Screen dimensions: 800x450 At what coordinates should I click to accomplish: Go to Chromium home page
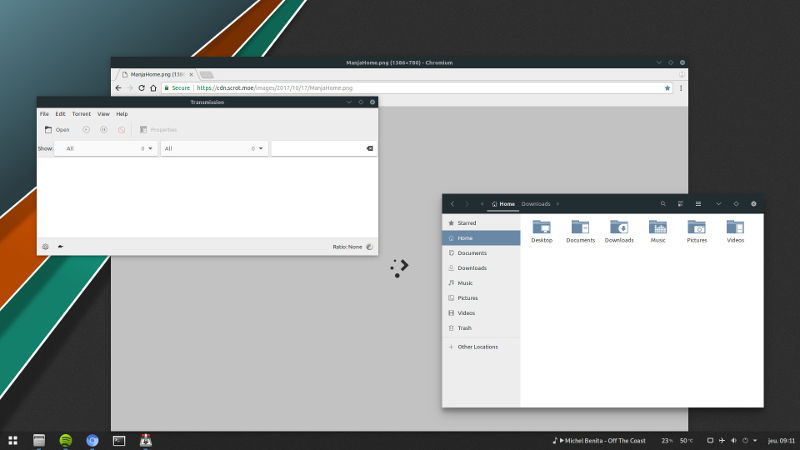(x=153, y=88)
